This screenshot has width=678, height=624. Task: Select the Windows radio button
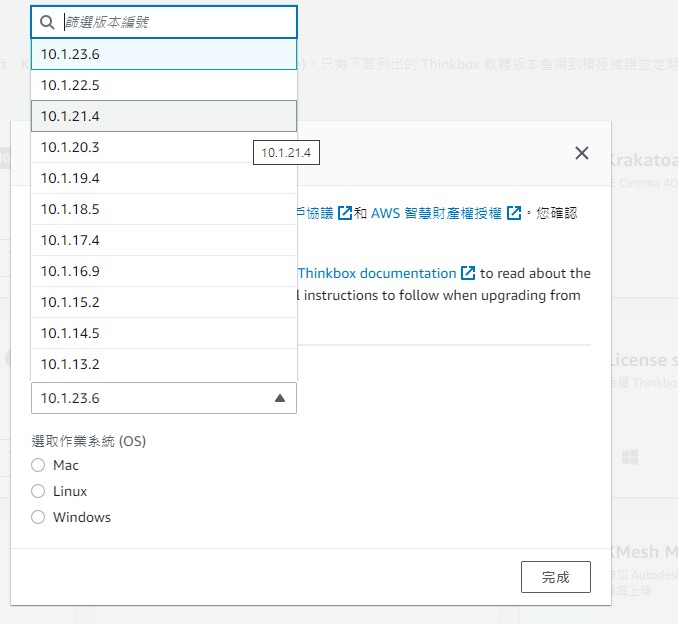[38, 517]
